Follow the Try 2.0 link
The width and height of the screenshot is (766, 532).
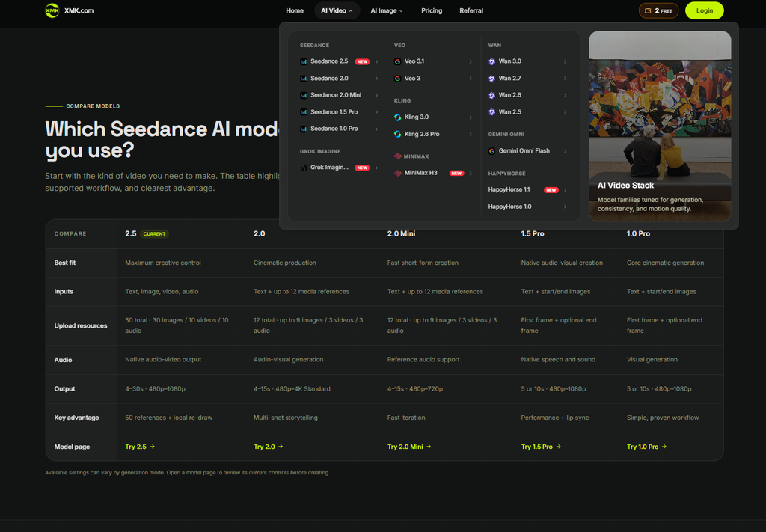tap(269, 447)
